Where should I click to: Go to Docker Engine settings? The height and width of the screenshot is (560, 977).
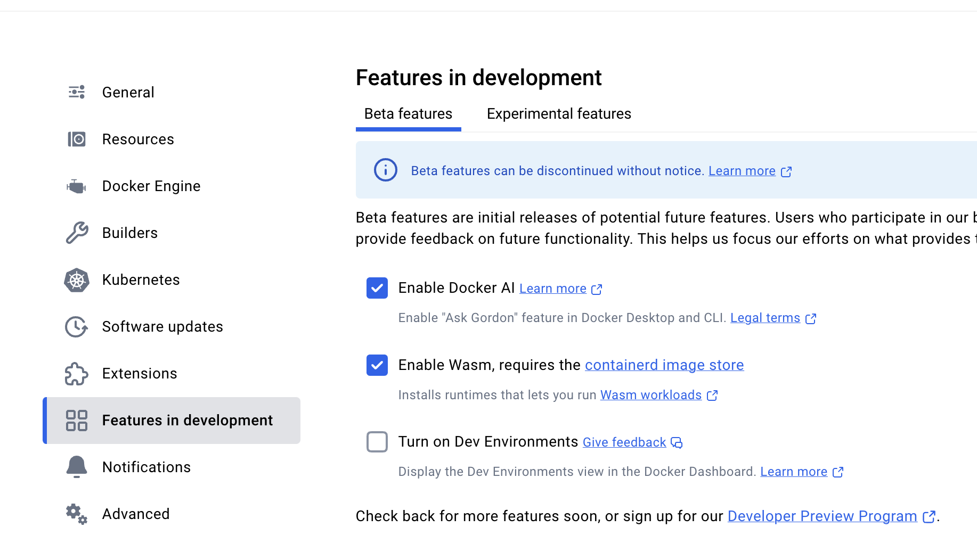[172, 186]
